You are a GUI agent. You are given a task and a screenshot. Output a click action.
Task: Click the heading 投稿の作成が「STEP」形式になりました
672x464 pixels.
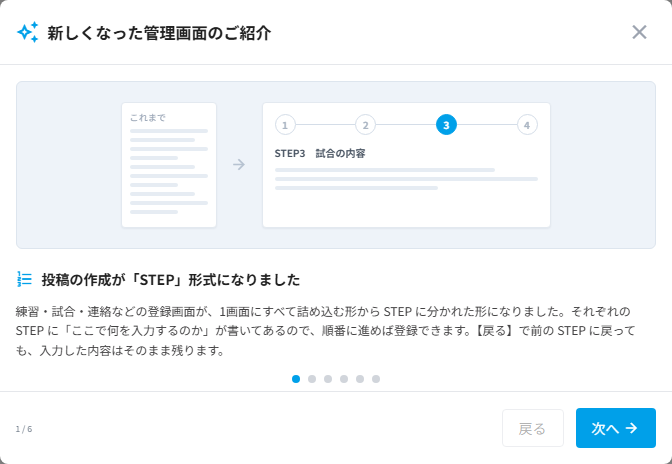(171, 279)
